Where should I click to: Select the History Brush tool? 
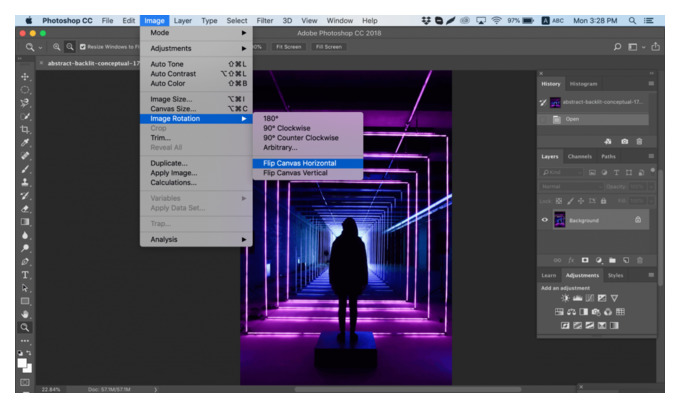point(25,196)
